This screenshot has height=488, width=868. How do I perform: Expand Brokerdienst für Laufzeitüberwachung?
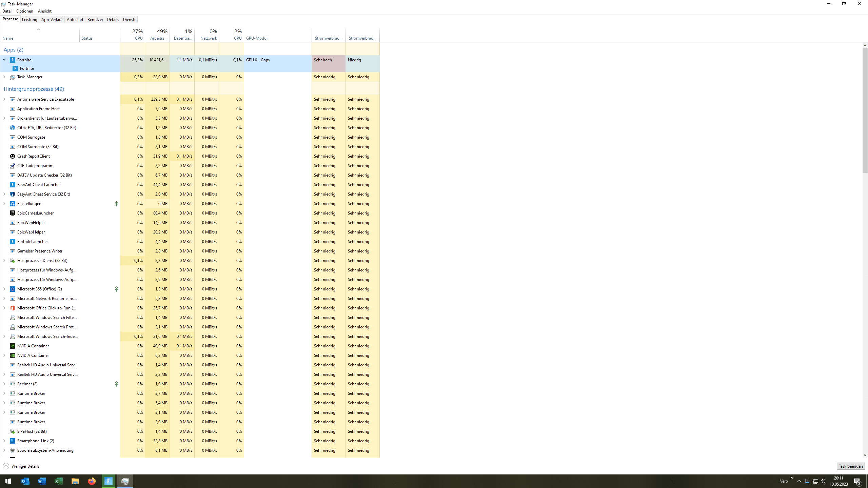pos(4,118)
